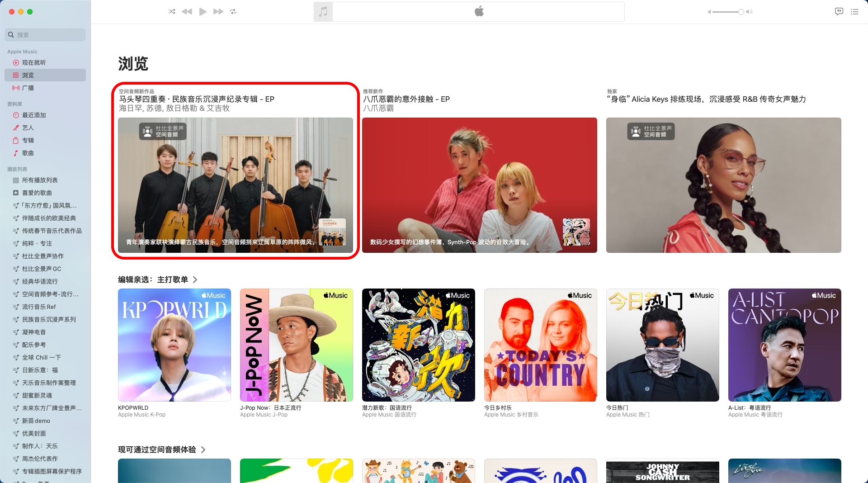Open 日新乐意：福 playlist
Image resolution: width=868 pixels, height=483 pixels.
[45, 370]
